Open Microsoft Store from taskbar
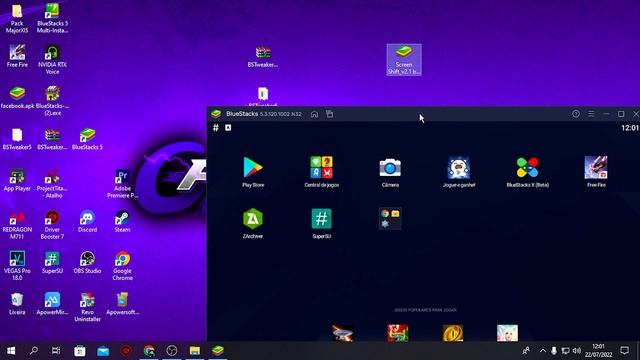The image size is (640, 360). (x=80, y=351)
